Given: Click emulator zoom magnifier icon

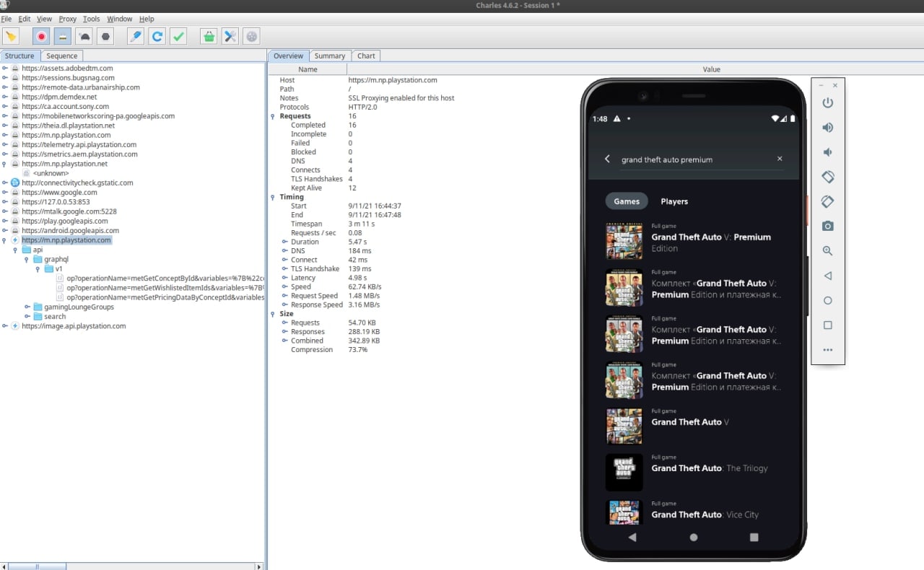Looking at the screenshot, I should coord(828,251).
